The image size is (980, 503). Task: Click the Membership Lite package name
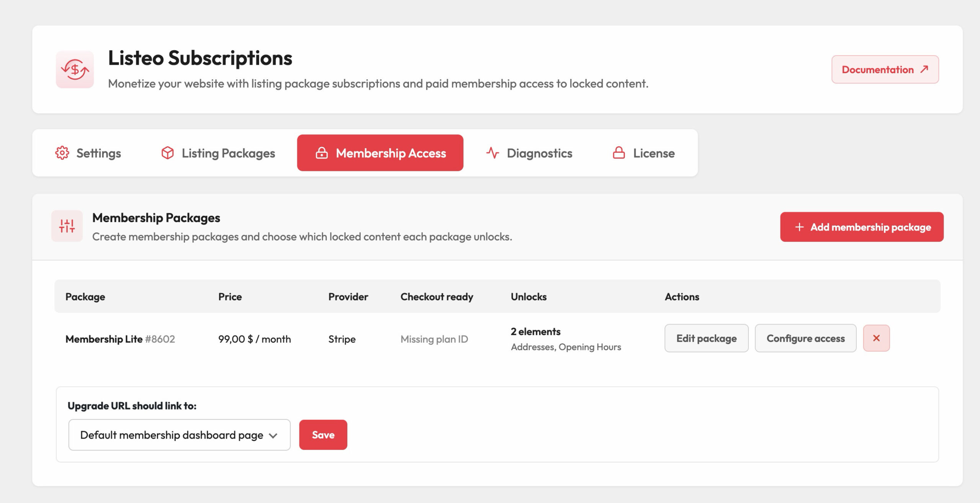(104, 339)
